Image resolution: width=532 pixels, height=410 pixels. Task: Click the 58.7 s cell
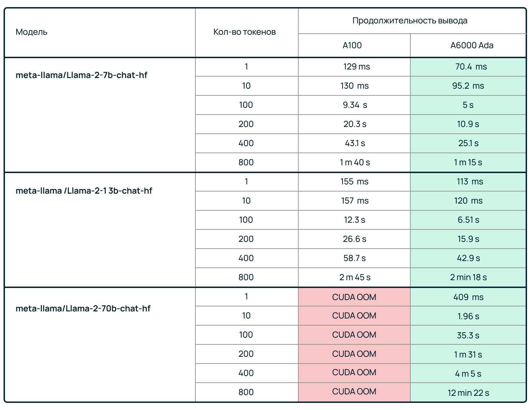(x=354, y=258)
